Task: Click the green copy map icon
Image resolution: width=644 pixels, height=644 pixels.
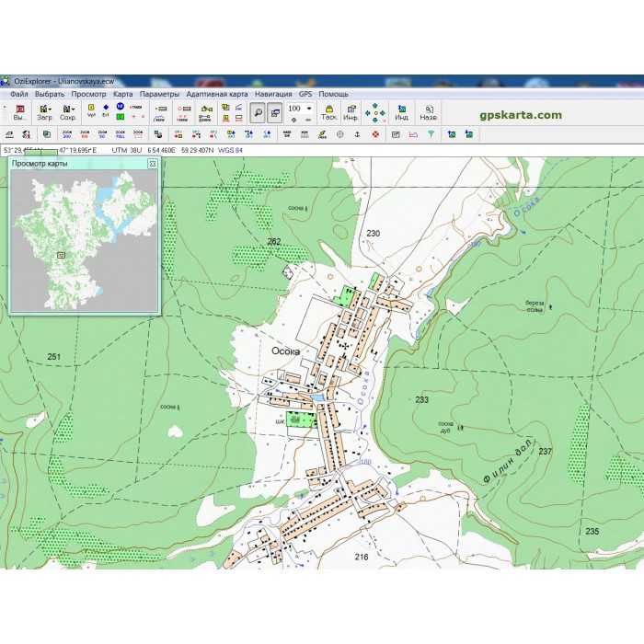Action: click(x=47, y=134)
